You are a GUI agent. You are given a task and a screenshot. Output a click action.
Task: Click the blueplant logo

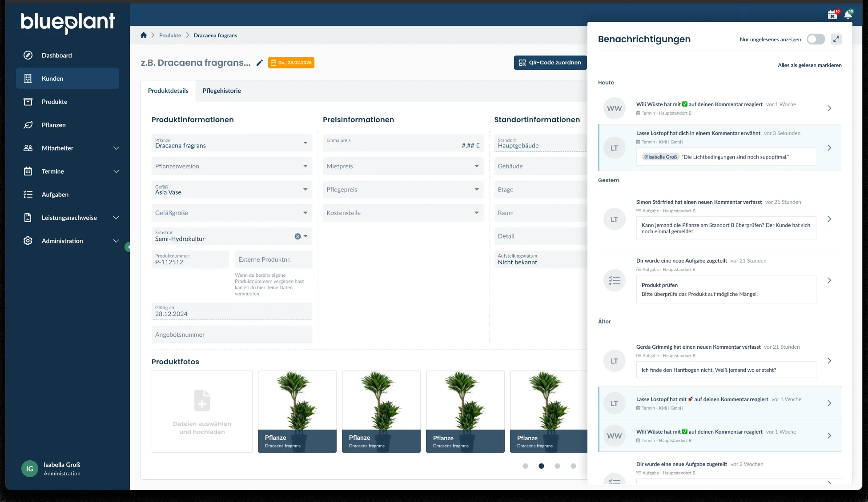tap(68, 22)
